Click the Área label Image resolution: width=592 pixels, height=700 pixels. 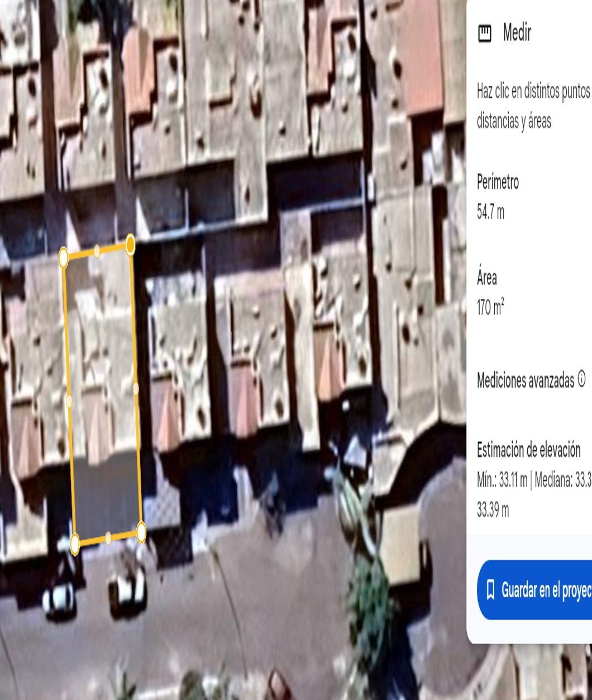pyautogui.click(x=487, y=278)
